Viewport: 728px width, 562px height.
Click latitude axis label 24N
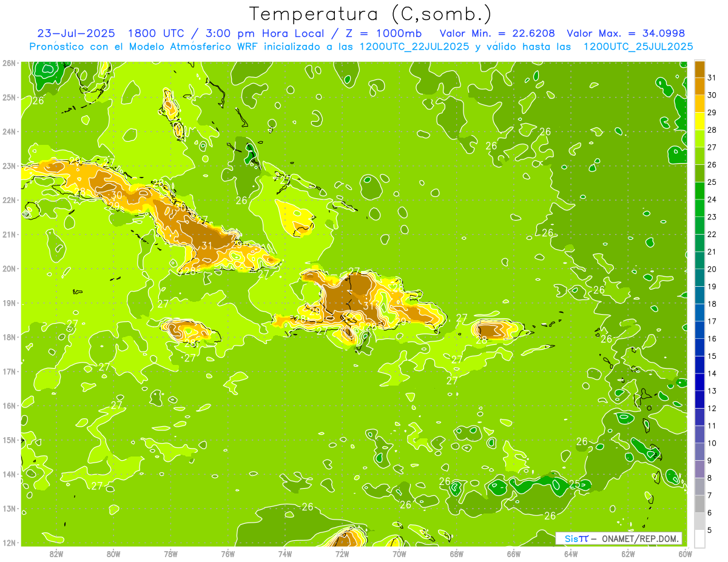pos(9,132)
